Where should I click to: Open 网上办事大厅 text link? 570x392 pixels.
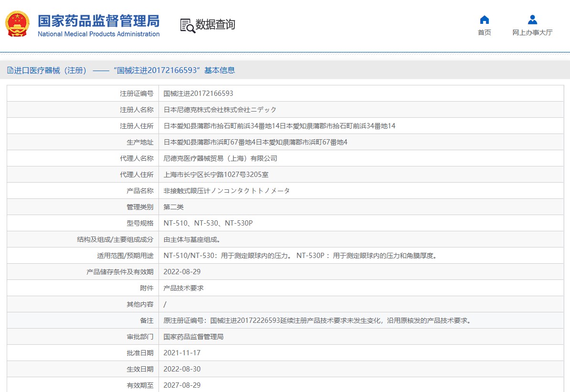click(x=533, y=33)
